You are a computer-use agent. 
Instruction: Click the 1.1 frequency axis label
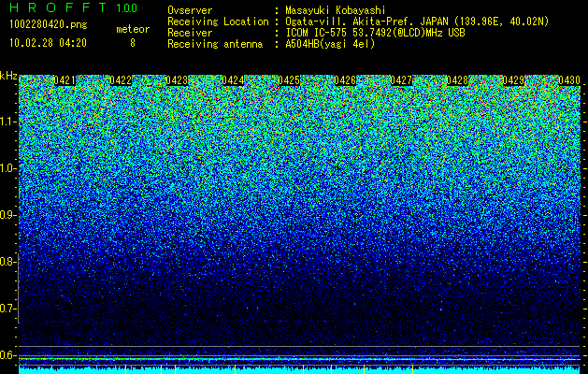tap(8, 122)
